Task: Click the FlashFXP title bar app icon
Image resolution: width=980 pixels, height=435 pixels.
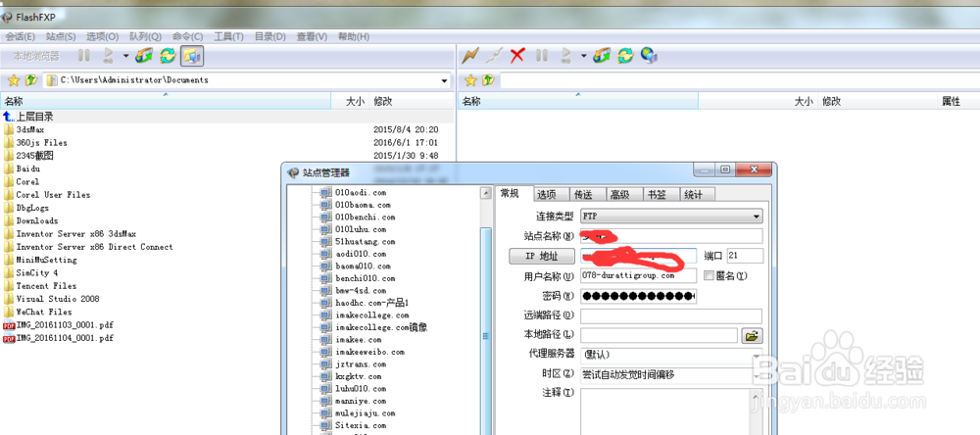Action: coord(7,17)
